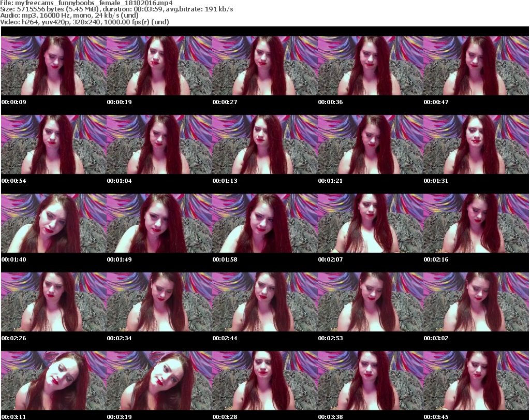Image resolution: width=530 pixels, height=420 pixels.
Task: Click the 'File:' name line in header
Action: click(86, 3)
